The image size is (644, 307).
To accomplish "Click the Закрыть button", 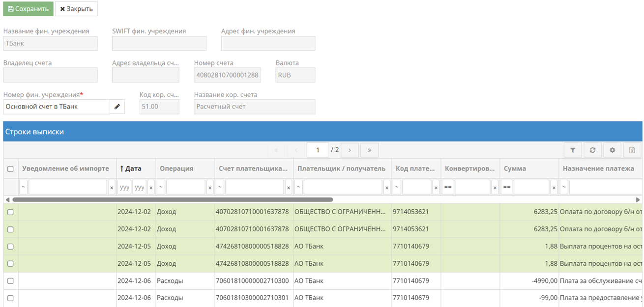I will [x=76, y=9].
